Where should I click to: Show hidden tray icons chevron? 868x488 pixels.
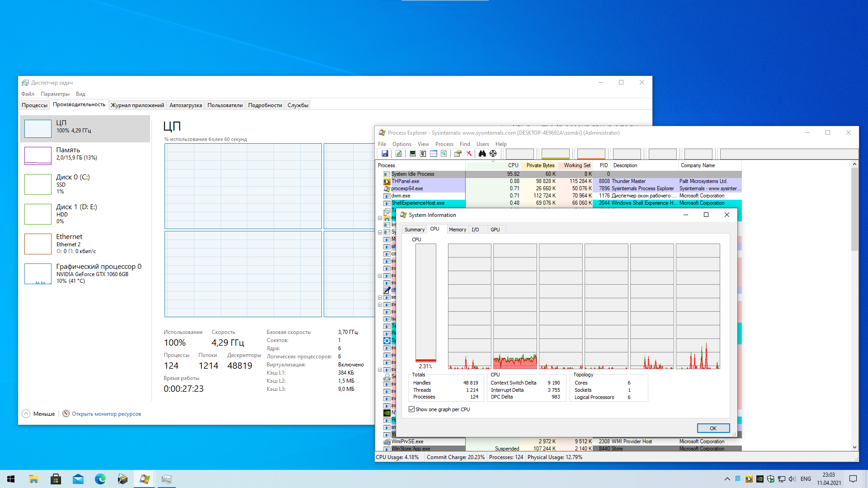click(x=727, y=479)
